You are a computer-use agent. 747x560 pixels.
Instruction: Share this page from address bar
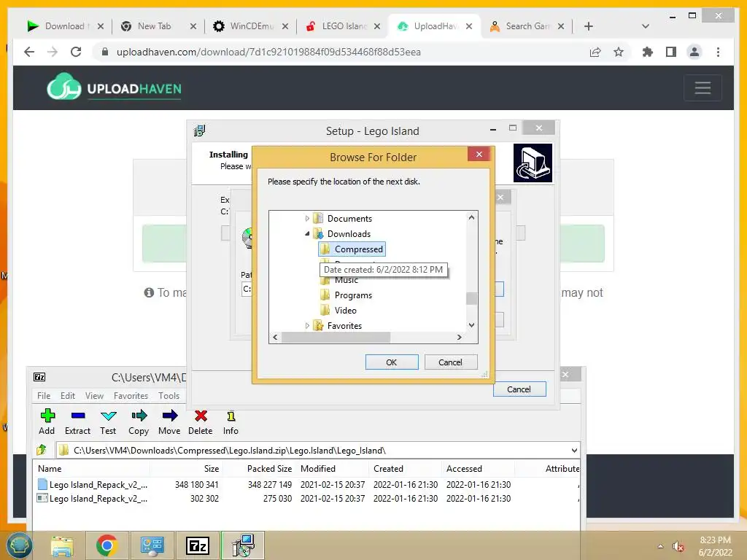[x=595, y=52]
